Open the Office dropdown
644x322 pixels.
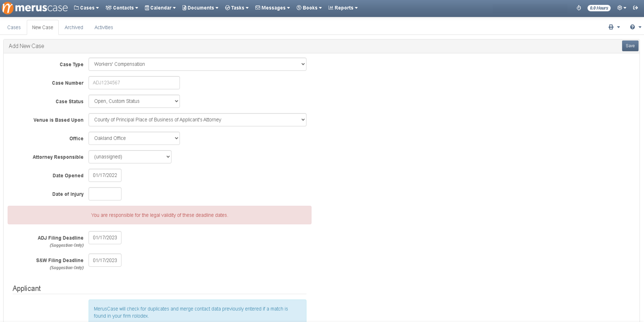[134, 138]
